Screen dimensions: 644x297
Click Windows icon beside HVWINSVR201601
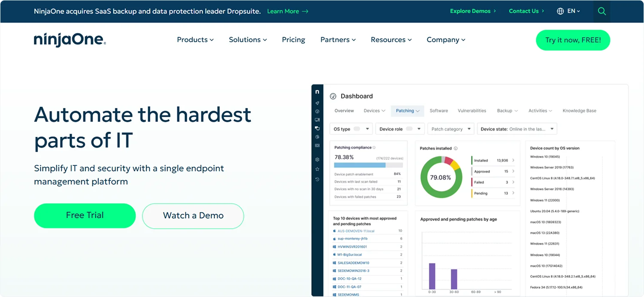[x=334, y=247]
